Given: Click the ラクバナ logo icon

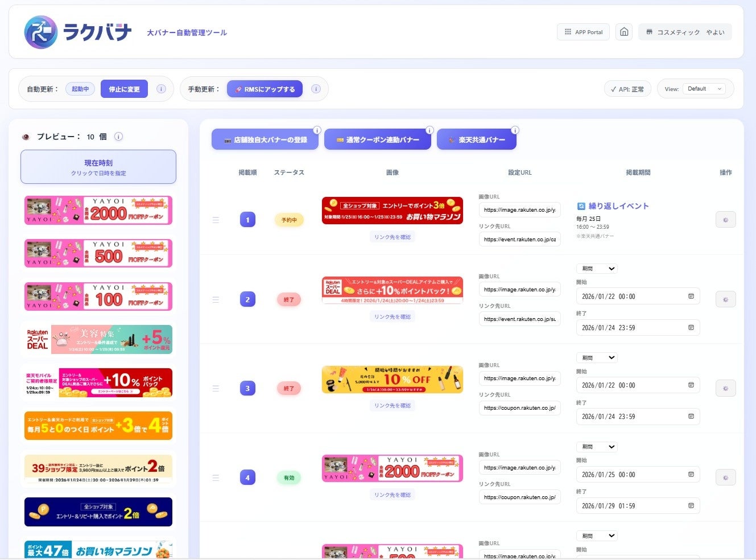Looking at the screenshot, I should click(x=41, y=32).
